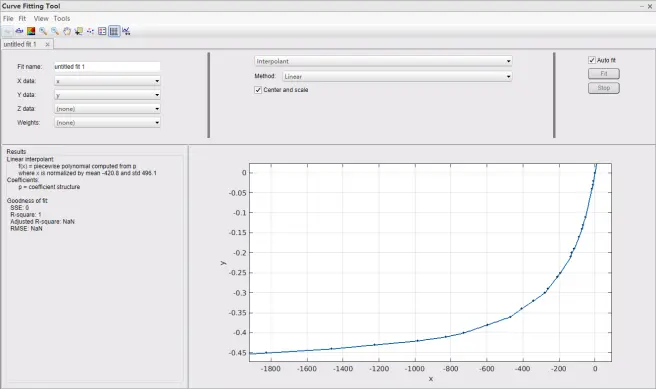This screenshot has height=389, width=656.
Task: Open the Weights dropdown
Action: click(107, 123)
